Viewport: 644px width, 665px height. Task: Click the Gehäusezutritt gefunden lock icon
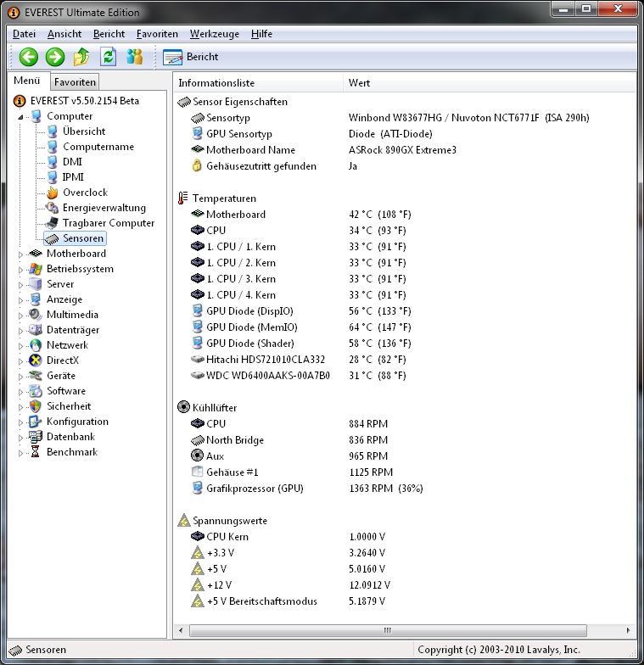pos(197,165)
